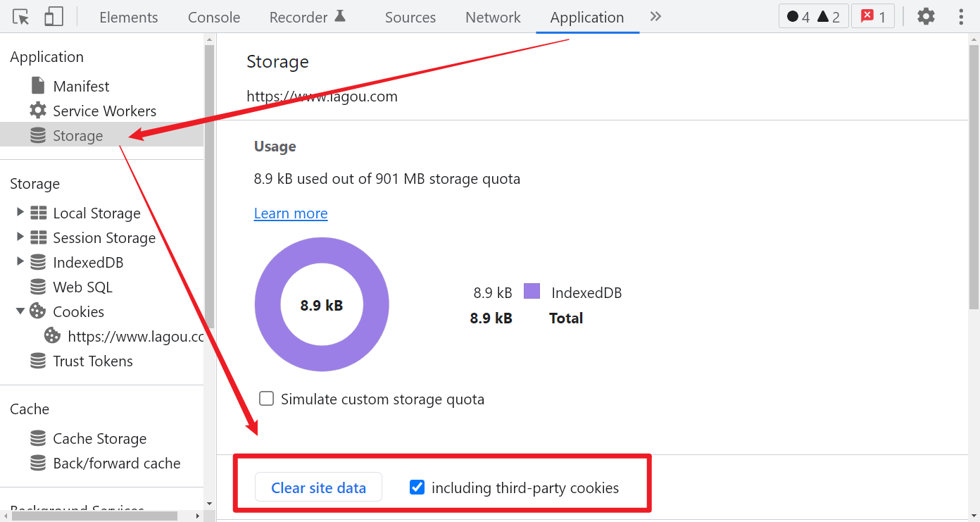Activate the inspect element picker icon

click(x=21, y=17)
